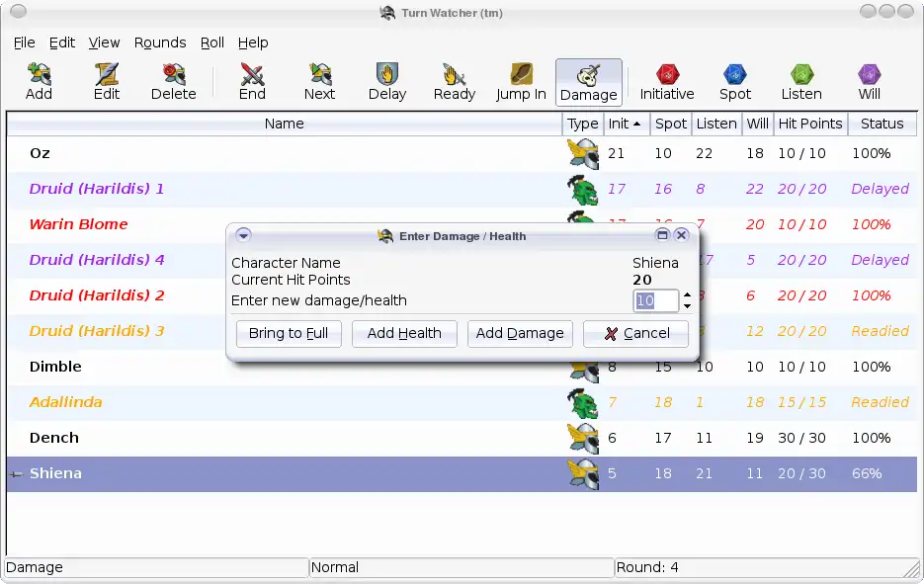Cancel the Enter Damage dialog
924x585 pixels.
coord(635,333)
